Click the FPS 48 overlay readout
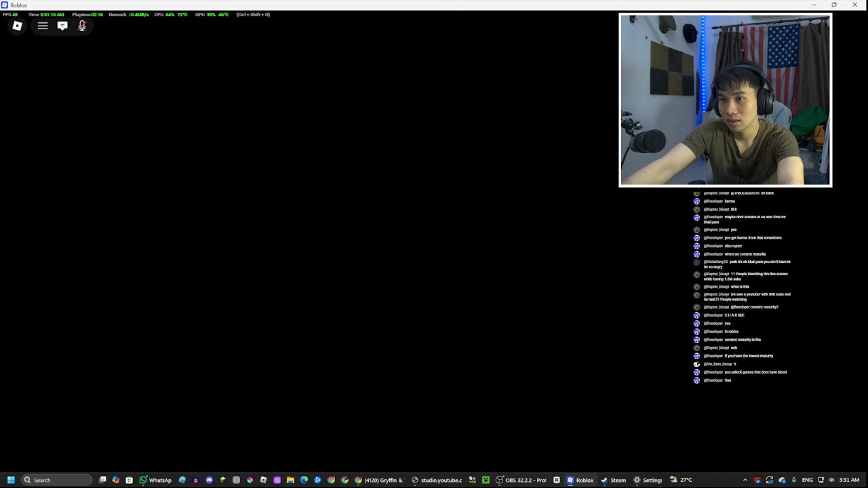Screen dimensions: 868x488 10,14
